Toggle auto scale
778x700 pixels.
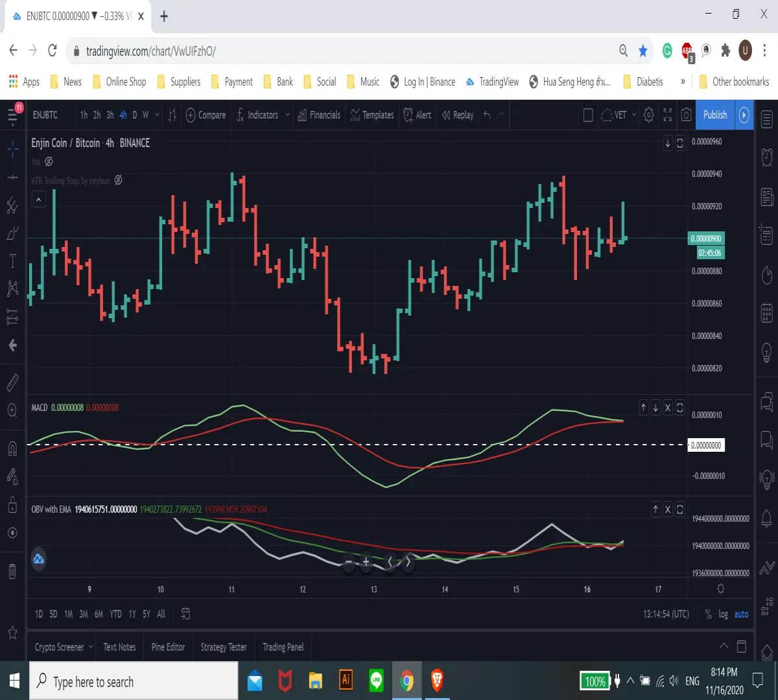(741, 614)
